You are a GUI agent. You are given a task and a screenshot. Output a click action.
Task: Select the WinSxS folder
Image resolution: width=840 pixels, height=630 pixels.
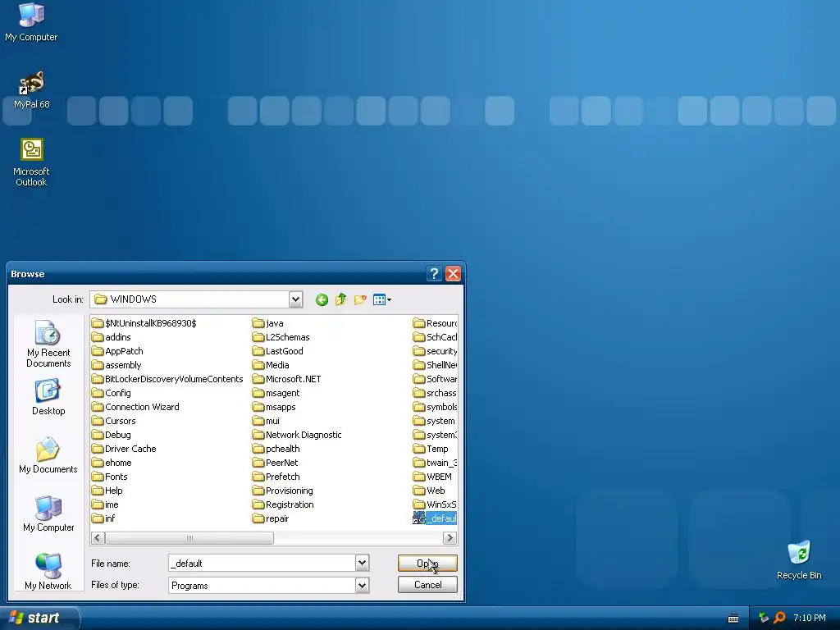435,504
